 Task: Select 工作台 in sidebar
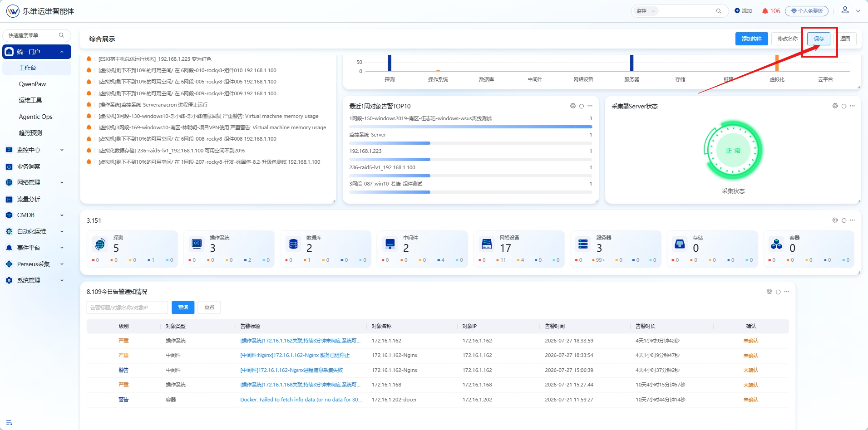[37, 68]
